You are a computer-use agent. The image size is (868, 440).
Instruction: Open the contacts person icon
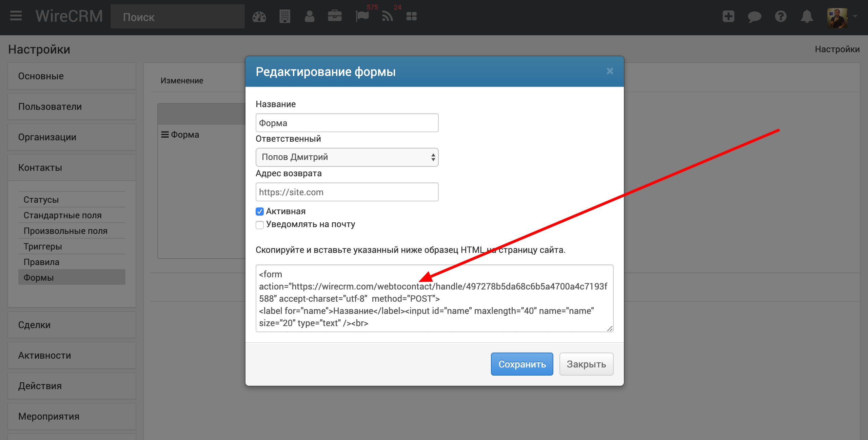click(x=309, y=17)
